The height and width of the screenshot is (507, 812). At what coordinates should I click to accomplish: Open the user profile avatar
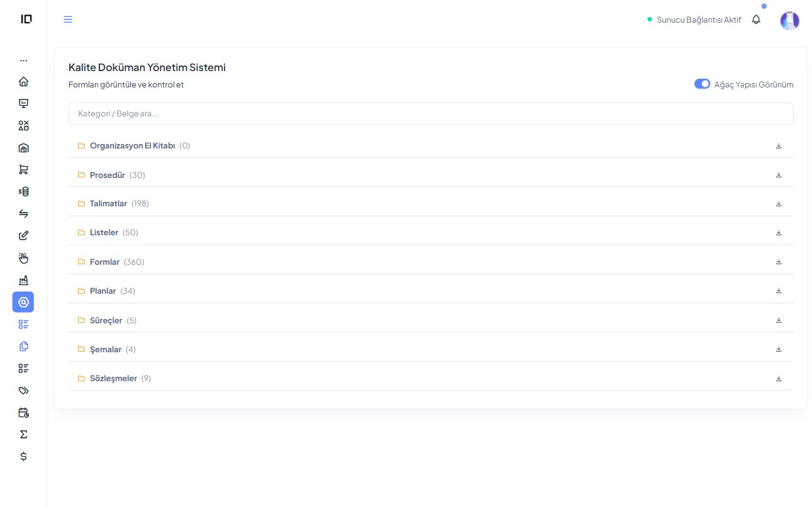(x=789, y=21)
